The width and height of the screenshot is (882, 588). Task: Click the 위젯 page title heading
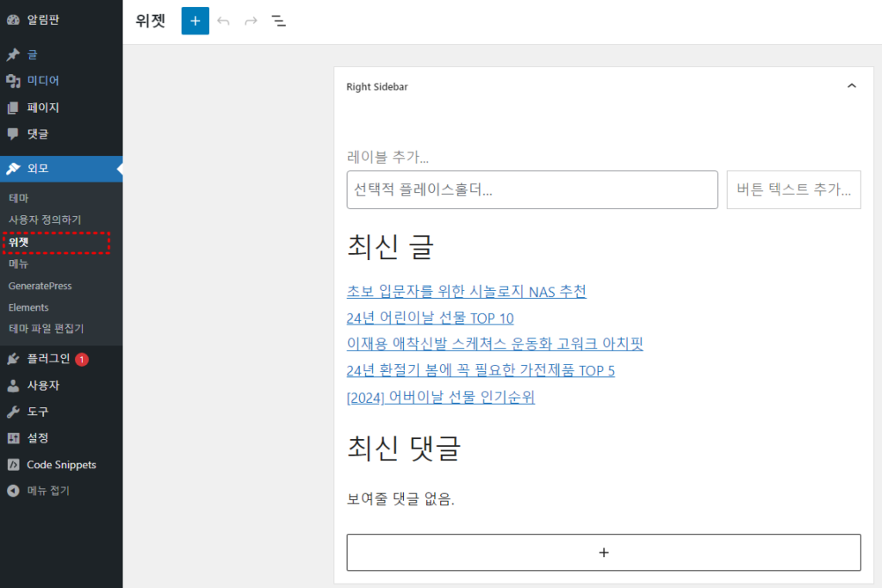click(150, 21)
